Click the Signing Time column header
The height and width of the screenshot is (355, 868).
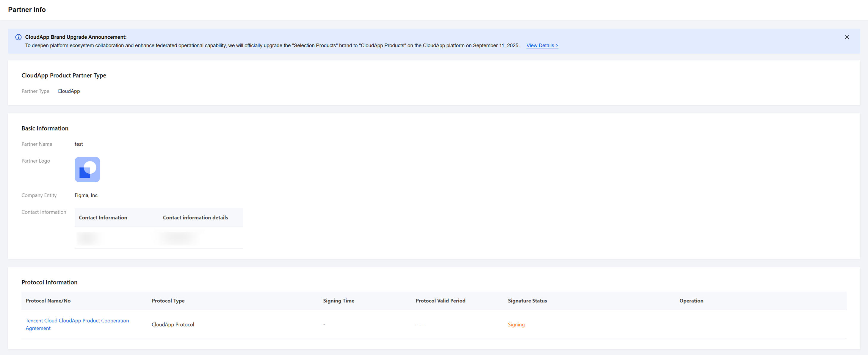pos(338,300)
